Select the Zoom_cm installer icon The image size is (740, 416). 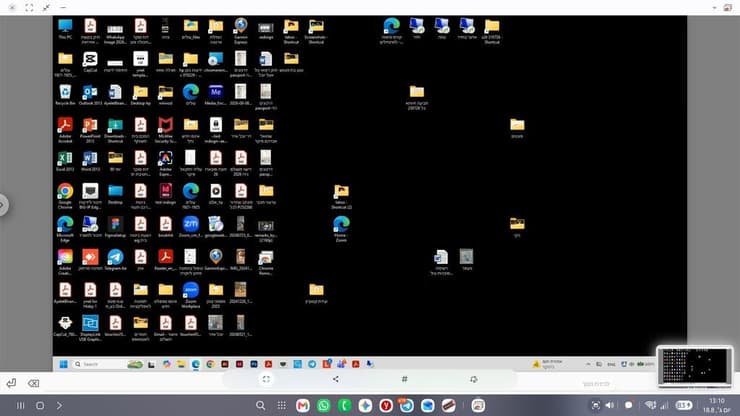(x=191, y=227)
